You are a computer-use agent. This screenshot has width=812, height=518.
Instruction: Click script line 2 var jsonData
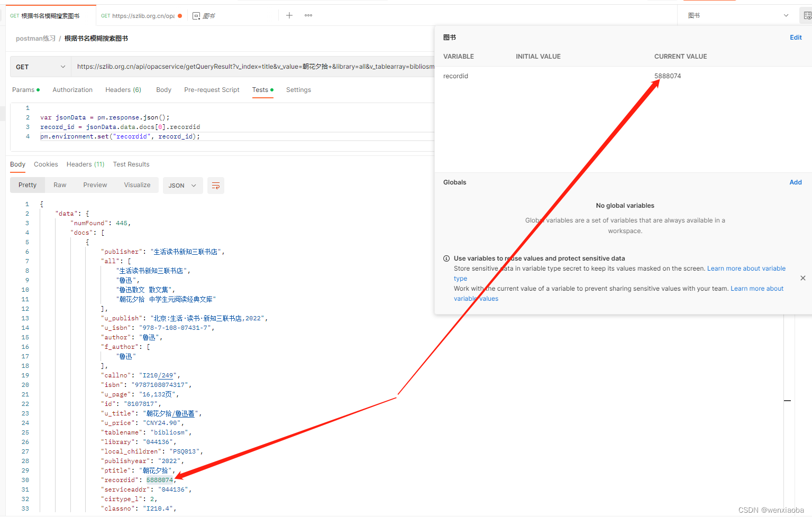click(105, 117)
